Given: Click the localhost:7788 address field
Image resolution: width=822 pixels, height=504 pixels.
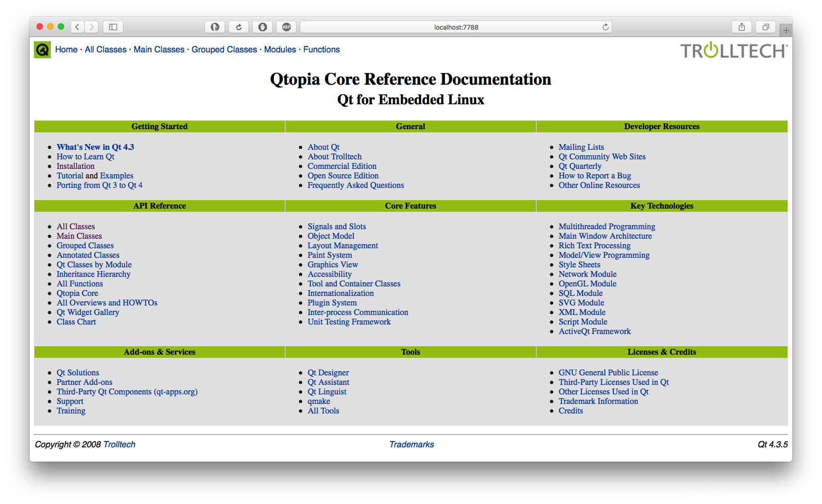Looking at the screenshot, I should coord(456,27).
